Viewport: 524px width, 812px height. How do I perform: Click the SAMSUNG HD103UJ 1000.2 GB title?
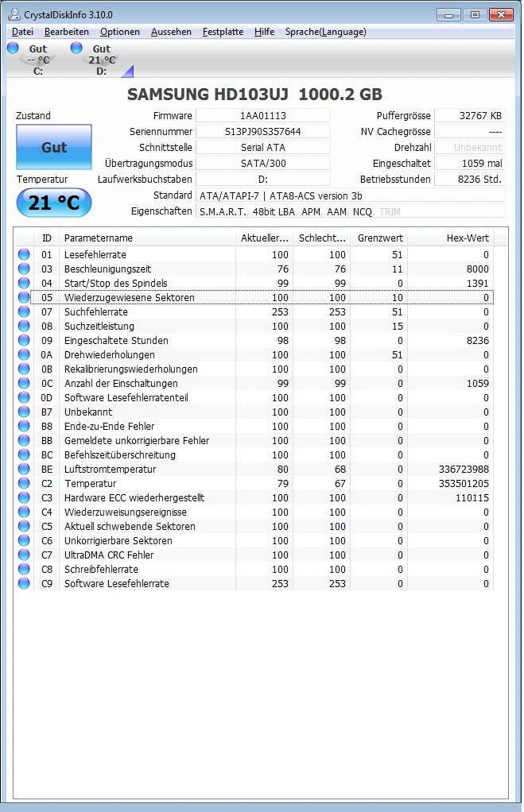pyautogui.click(x=254, y=95)
